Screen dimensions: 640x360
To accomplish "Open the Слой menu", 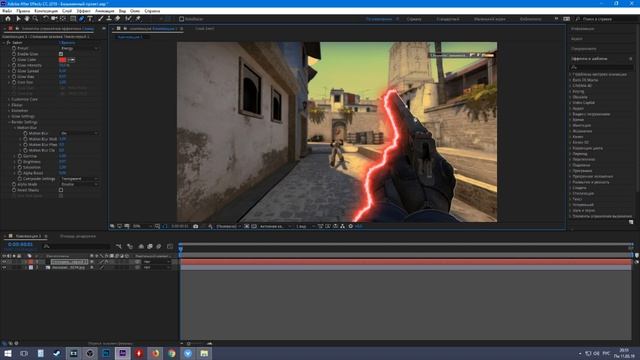I will click(x=67, y=11).
